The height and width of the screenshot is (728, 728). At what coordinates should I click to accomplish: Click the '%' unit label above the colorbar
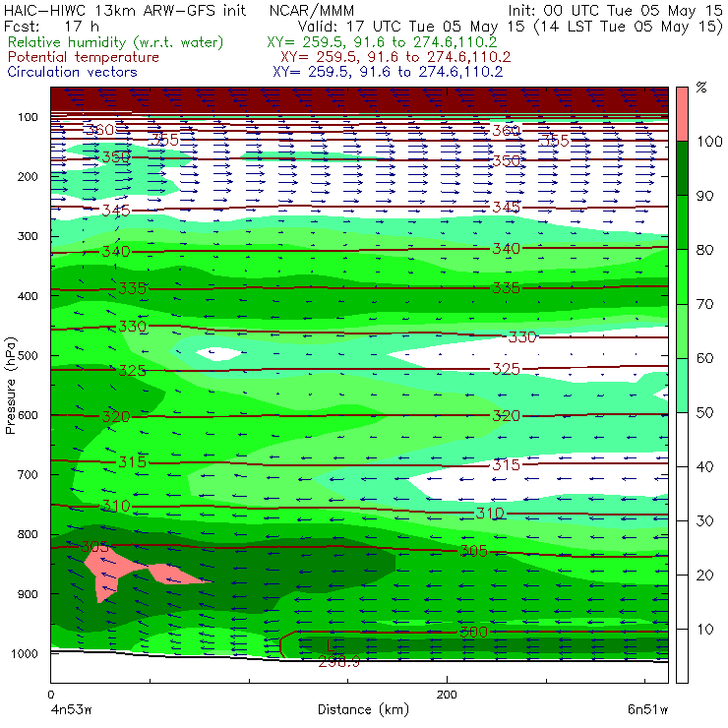pos(701,88)
